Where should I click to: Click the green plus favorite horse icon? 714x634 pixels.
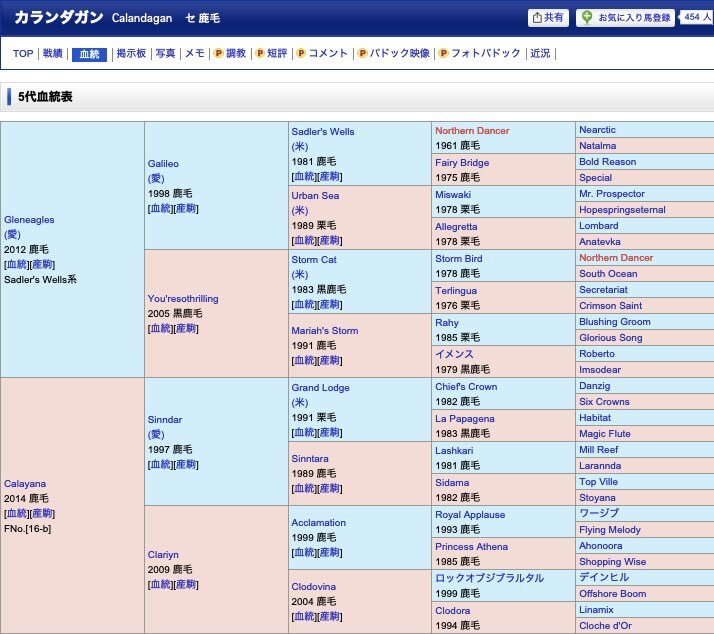pyautogui.click(x=586, y=18)
